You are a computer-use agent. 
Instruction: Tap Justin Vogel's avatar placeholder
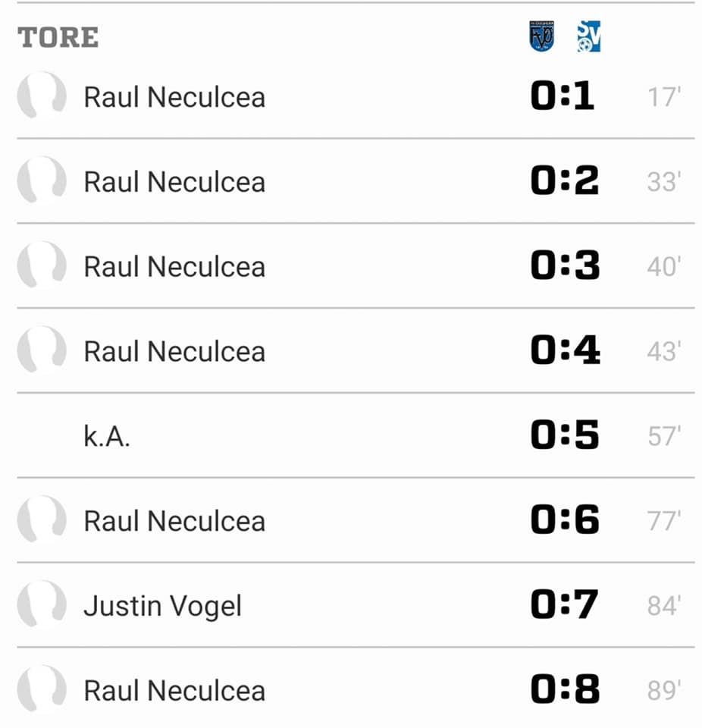[x=42, y=605]
